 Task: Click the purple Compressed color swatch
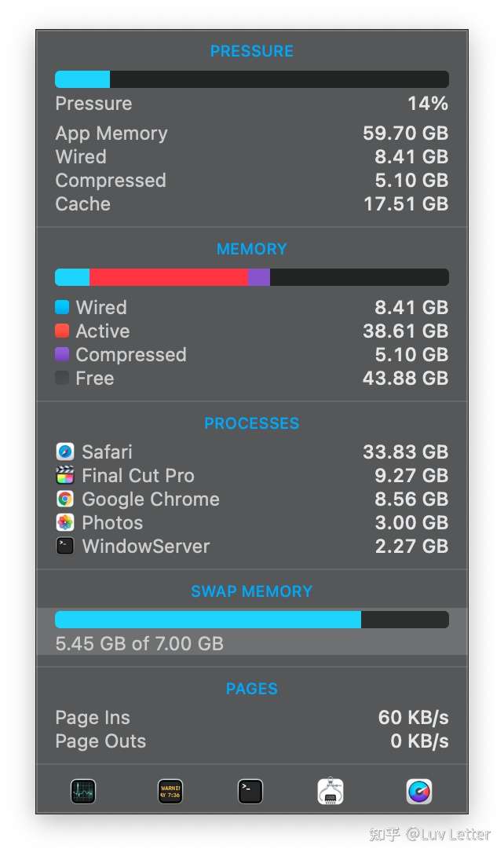(62, 354)
